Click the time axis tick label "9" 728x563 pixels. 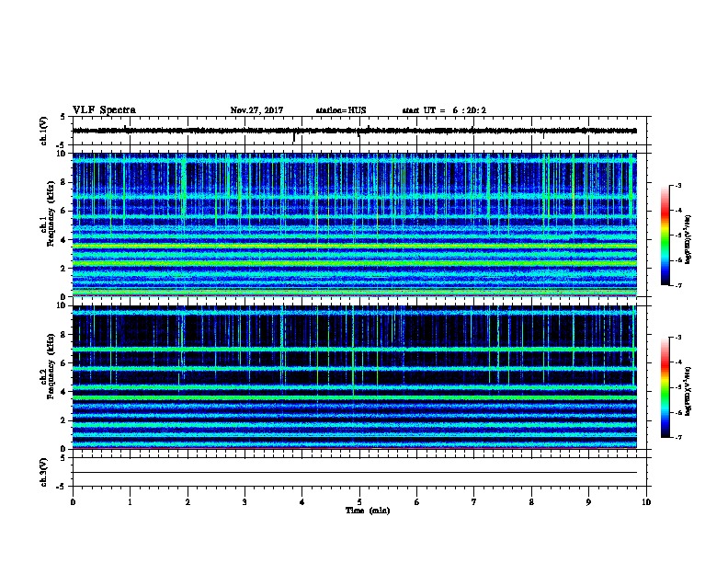tap(588, 502)
